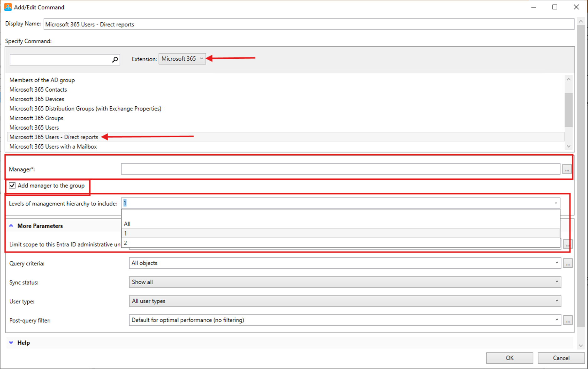Choose 2 from hierarchy levels list

click(126, 243)
